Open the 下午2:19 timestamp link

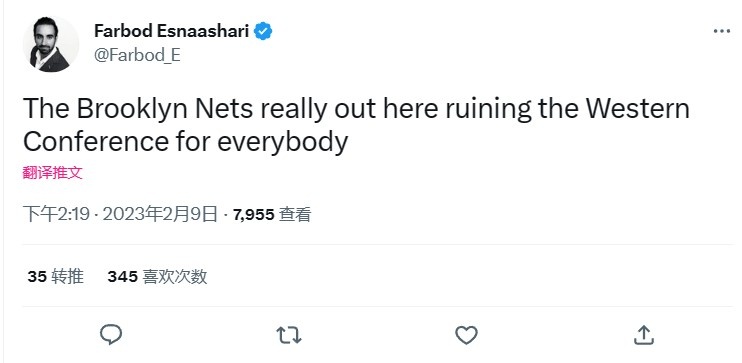(x=56, y=215)
